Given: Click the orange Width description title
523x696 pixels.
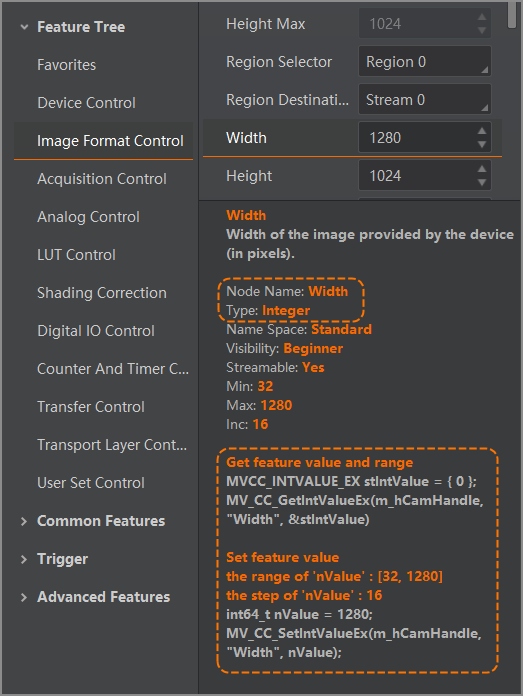Looking at the screenshot, I should (x=246, y=215).
